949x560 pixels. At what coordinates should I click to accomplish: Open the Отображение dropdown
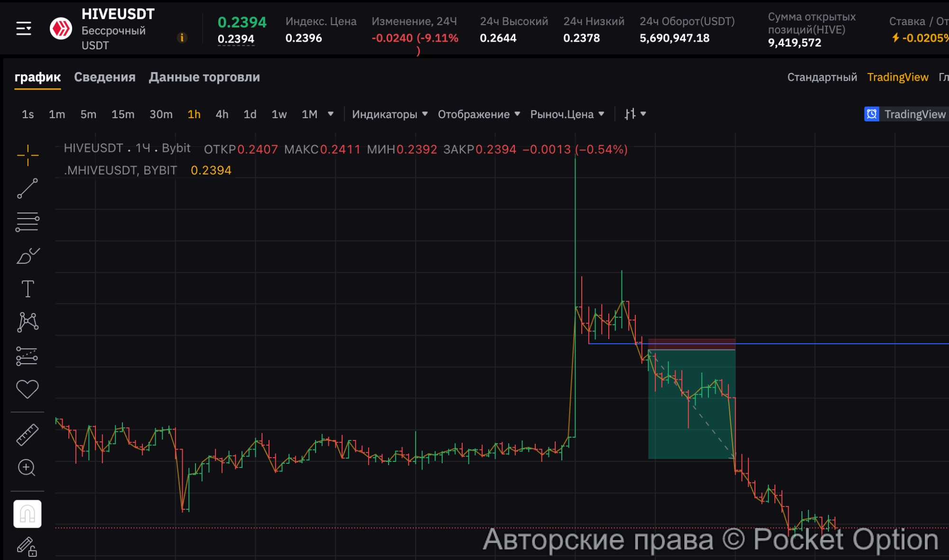click(479, 114)
